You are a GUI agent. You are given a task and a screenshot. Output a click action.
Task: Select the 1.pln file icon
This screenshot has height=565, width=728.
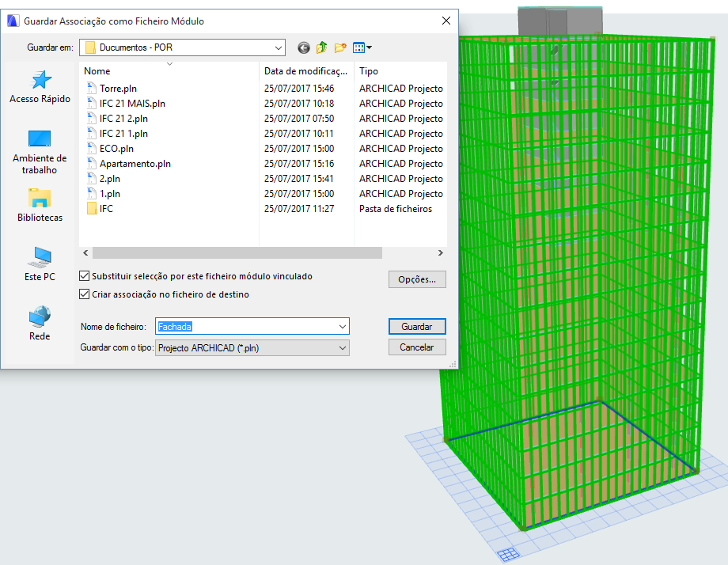(92, 194)
